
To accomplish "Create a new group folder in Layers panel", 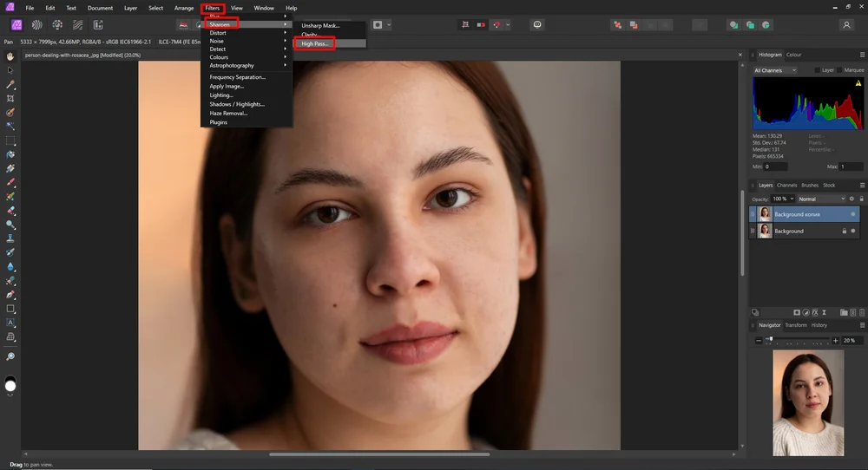I will tap(844, 312).
